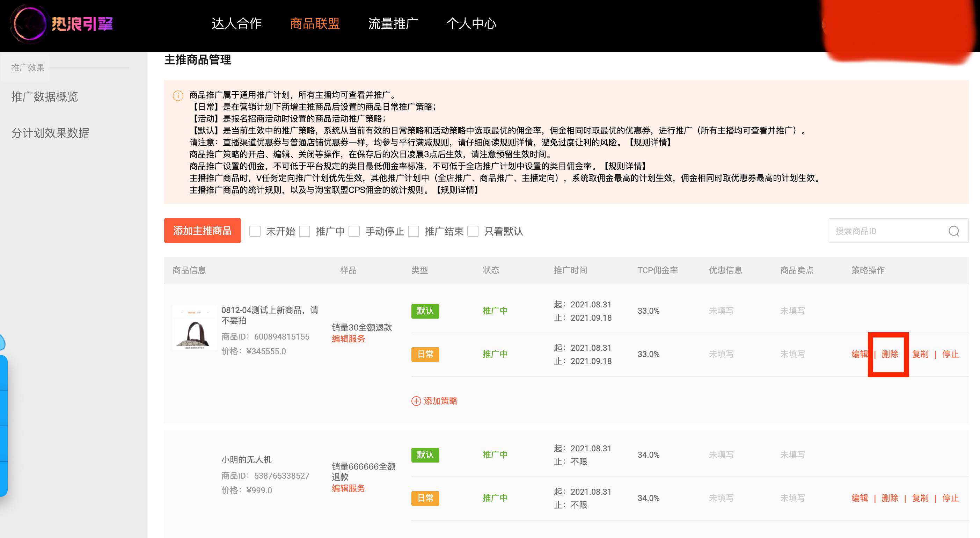Viewport: 980px width, 538px height.
Task: Check the 只看默认 filter checkbox
Action: (473, 231)
